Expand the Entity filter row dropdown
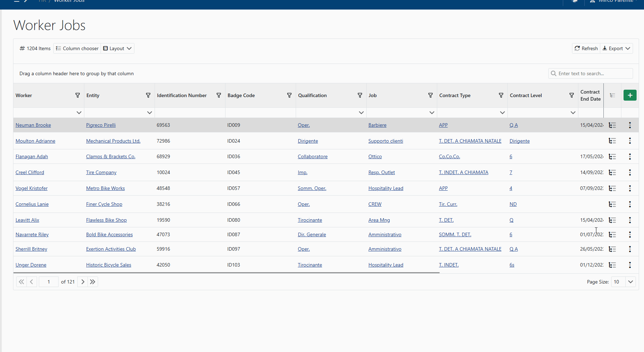The width and height of the screenshot is (644, 352). pyautogui.click(x=149, y=113)
